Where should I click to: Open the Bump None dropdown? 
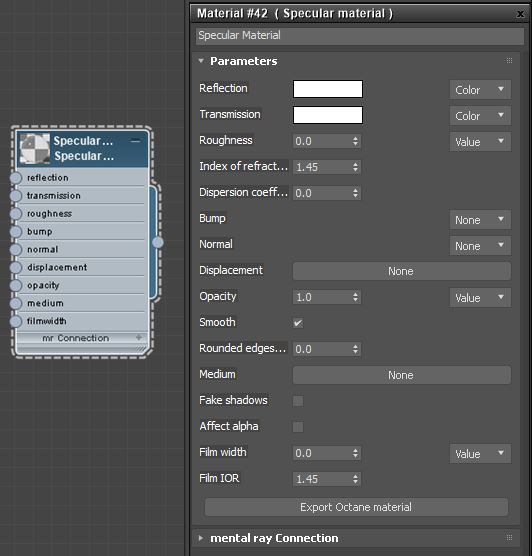click(480, 219)
